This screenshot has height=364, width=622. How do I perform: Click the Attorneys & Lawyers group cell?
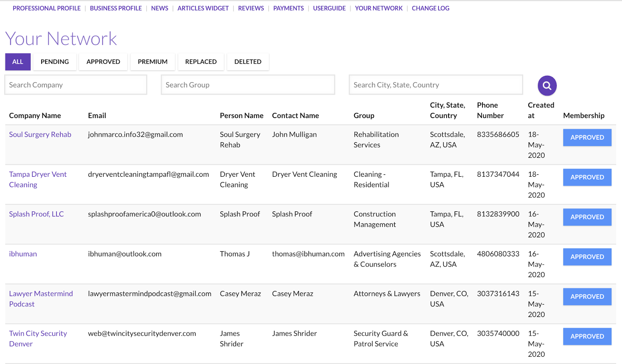[x=387, y=294]
